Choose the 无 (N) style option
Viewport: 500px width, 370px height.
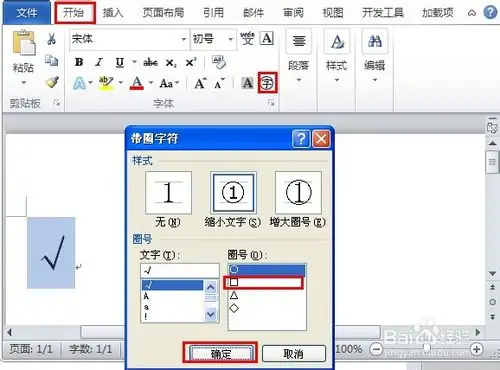pyautogui.click(x=169, y=193)
